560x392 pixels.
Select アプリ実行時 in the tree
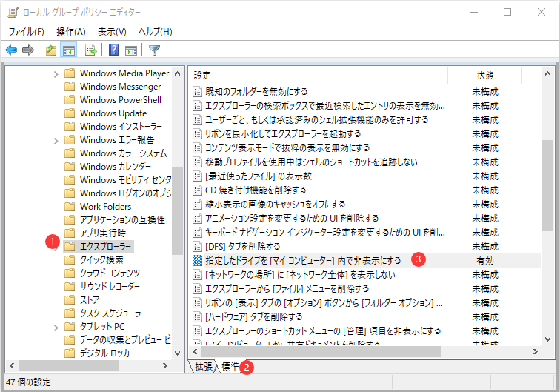103,233
